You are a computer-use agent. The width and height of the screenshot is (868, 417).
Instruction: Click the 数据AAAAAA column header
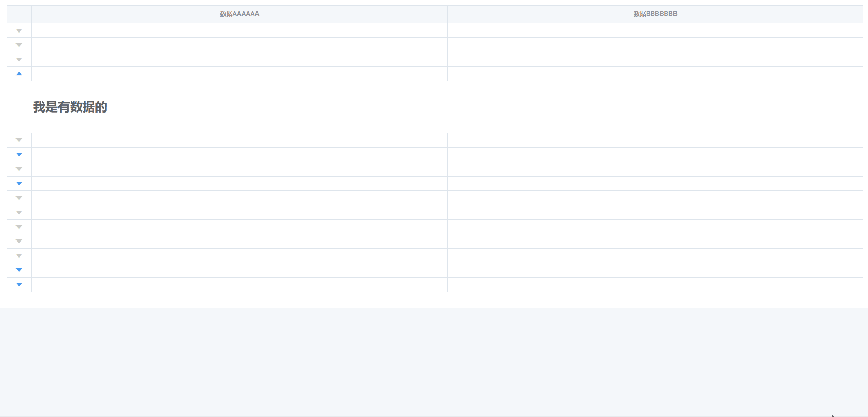239,14
